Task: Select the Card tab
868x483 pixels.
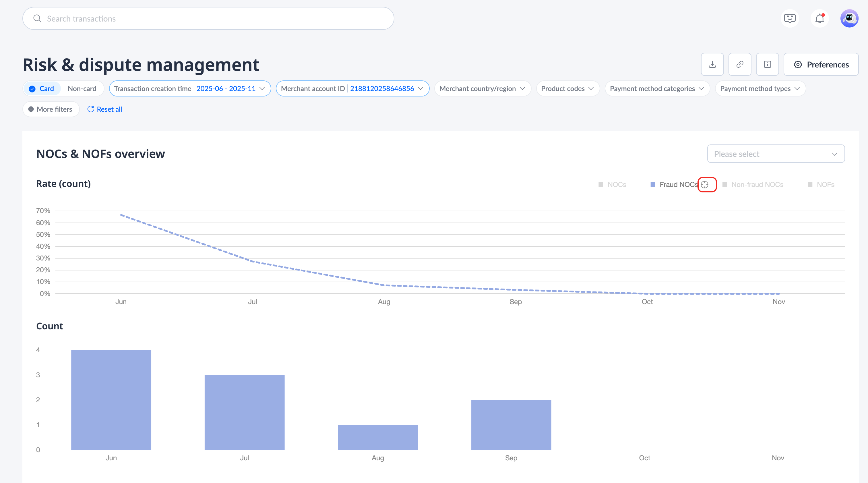Action: [42, 89]
